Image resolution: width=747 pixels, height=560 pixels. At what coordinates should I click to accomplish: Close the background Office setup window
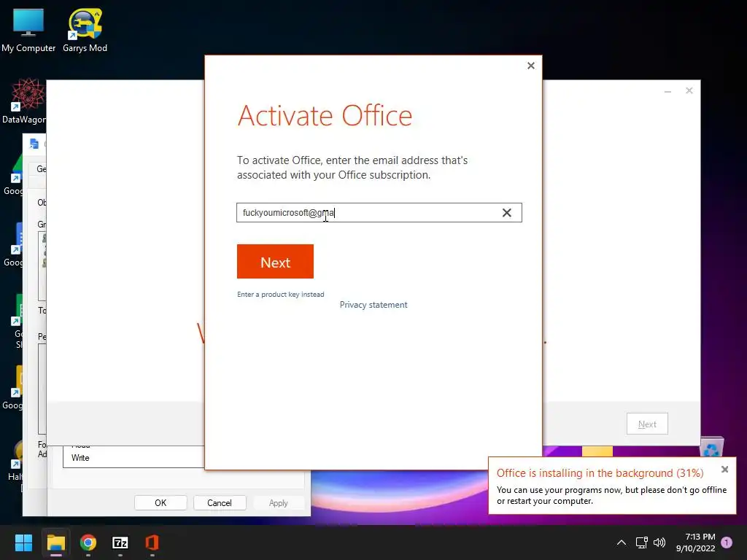coord(689,90)
